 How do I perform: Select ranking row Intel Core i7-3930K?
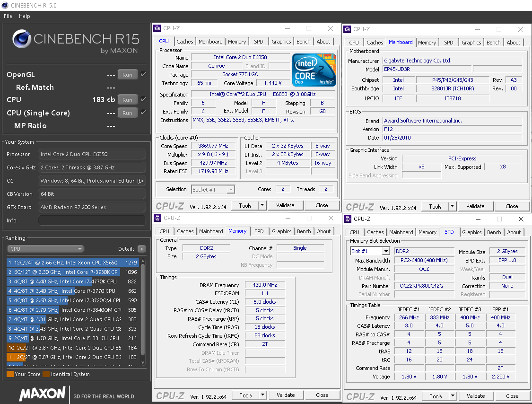(x=72, y=272)
